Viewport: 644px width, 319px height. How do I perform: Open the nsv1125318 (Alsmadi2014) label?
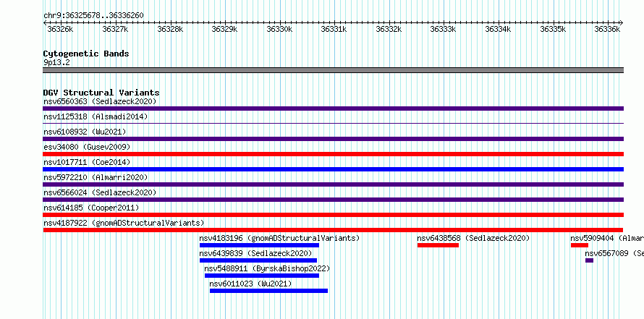(x=96, y=116)
